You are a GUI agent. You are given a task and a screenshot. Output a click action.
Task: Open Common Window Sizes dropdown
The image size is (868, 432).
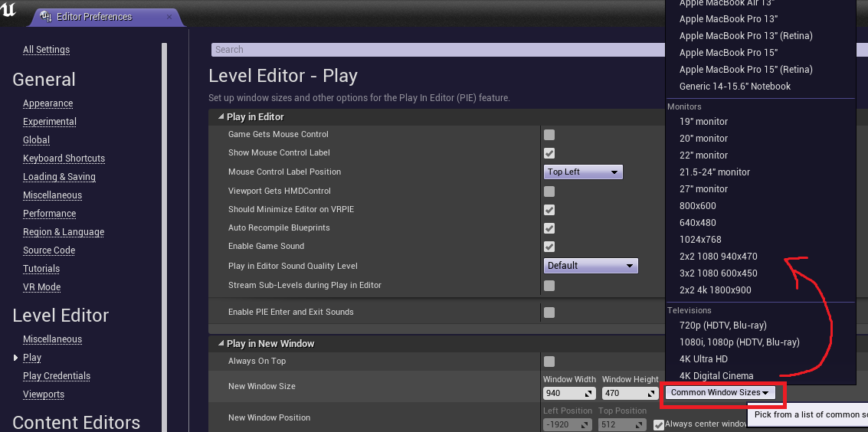coord(719,393)
